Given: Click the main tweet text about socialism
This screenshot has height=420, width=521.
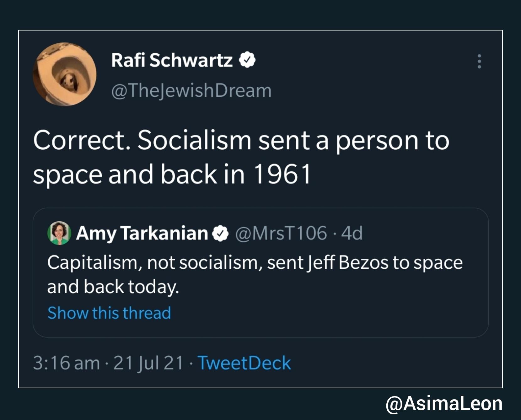Looking at the screenshot, I should point(241,157).
